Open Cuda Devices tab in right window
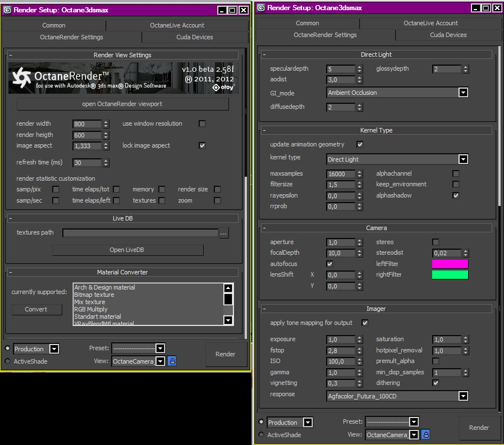 click(448, 35)
